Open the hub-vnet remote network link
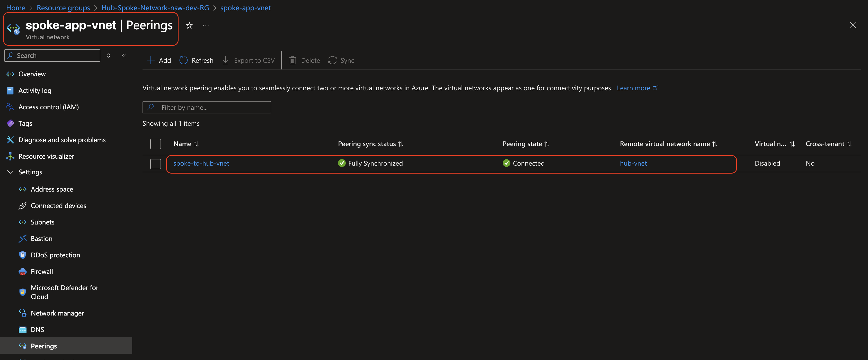This screenshot has height=360, width=868. [x=633, y=163]
